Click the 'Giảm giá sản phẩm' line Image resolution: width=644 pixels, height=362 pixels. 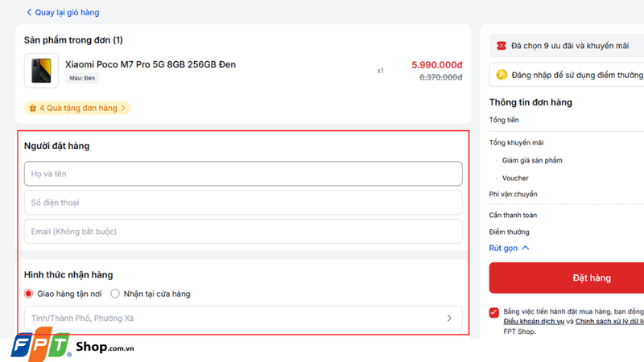click(532, 160)
